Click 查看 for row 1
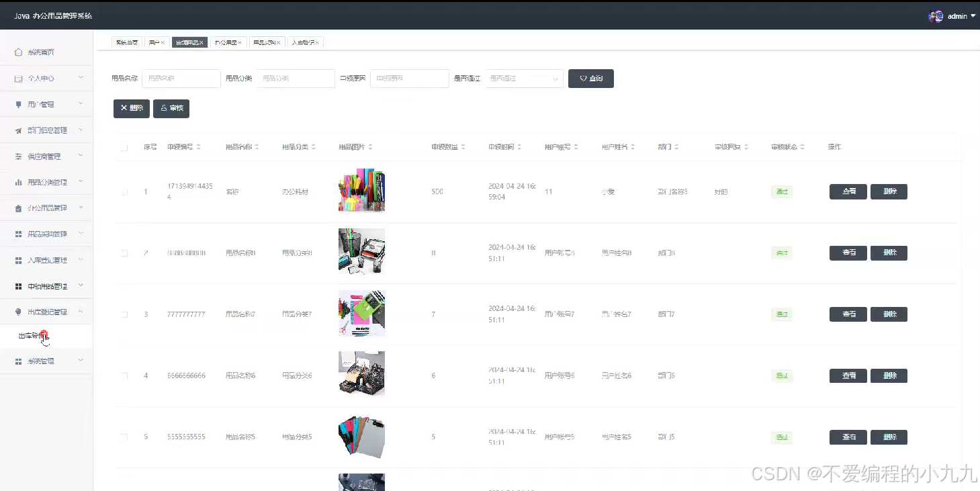Screen dimensions: 980x491 [x=848, y=191]
